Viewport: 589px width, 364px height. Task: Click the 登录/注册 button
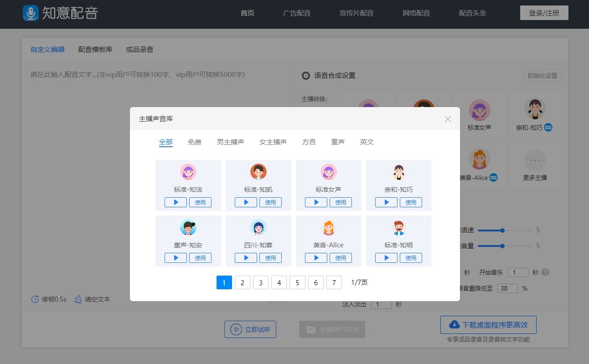tap(544, 13)
